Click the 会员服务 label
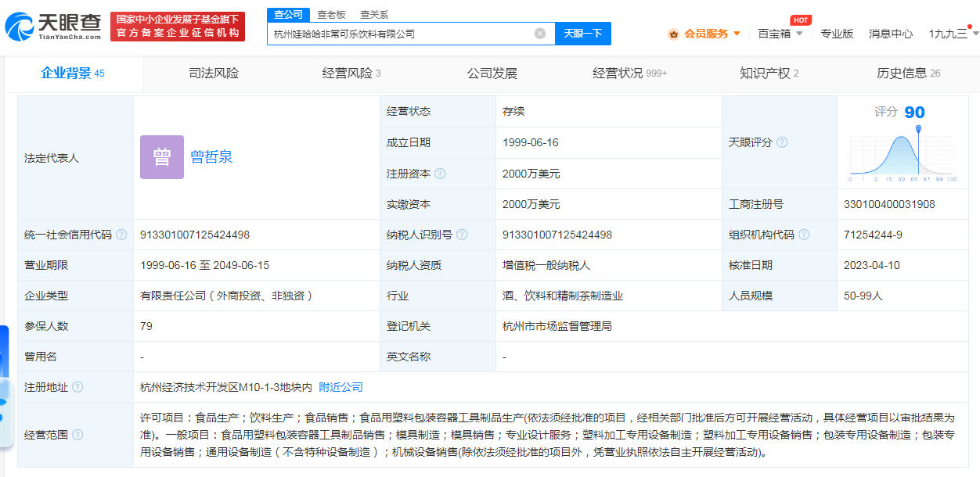Screen dimensions: 980x477 pyautogui.click(x=706, y=34)
